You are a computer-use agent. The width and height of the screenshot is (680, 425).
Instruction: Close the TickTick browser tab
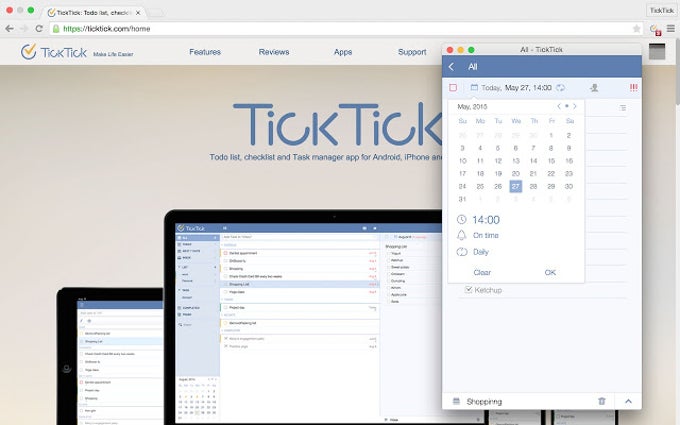click(138, 13)
